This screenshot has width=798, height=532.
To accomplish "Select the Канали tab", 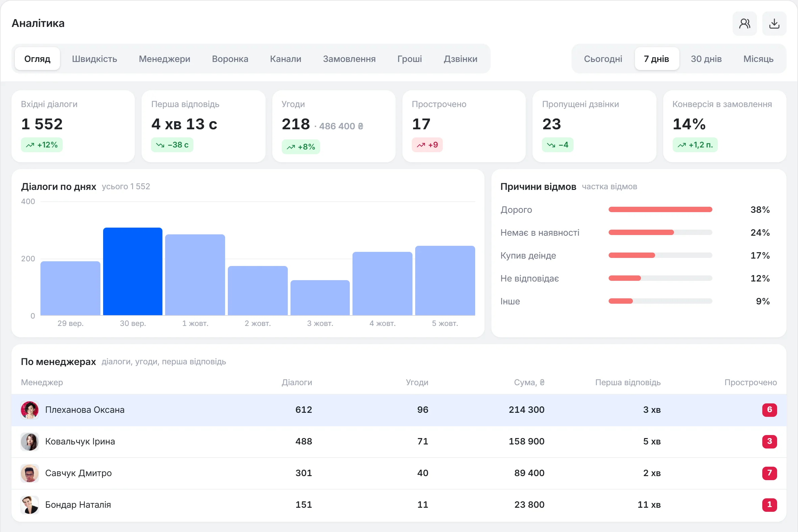I will coord(285,59).
